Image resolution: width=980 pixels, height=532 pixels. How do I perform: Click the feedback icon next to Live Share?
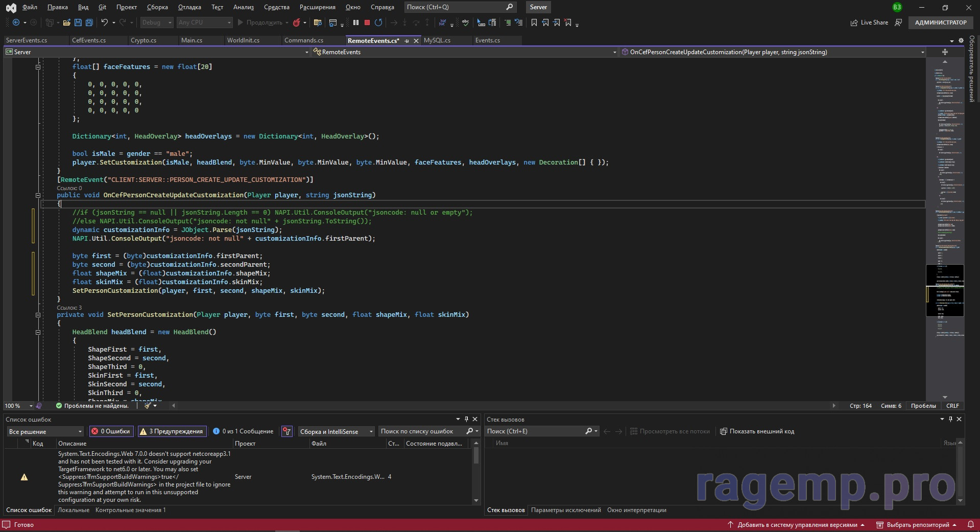898,22
